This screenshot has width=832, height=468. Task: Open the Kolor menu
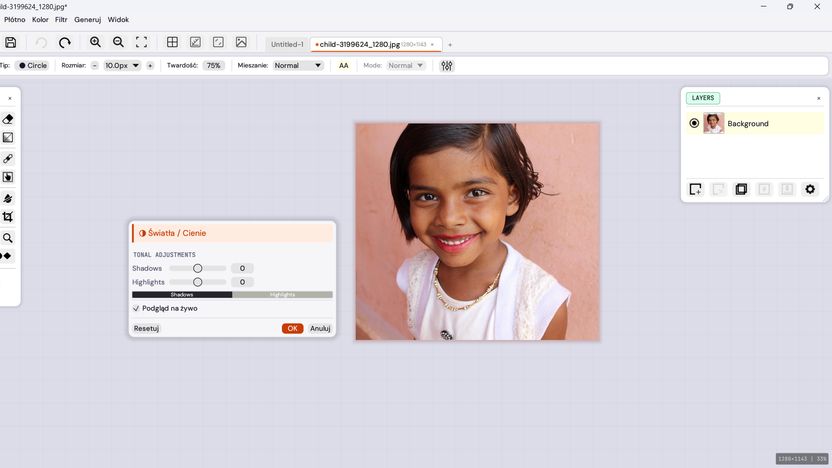(40, 20)
